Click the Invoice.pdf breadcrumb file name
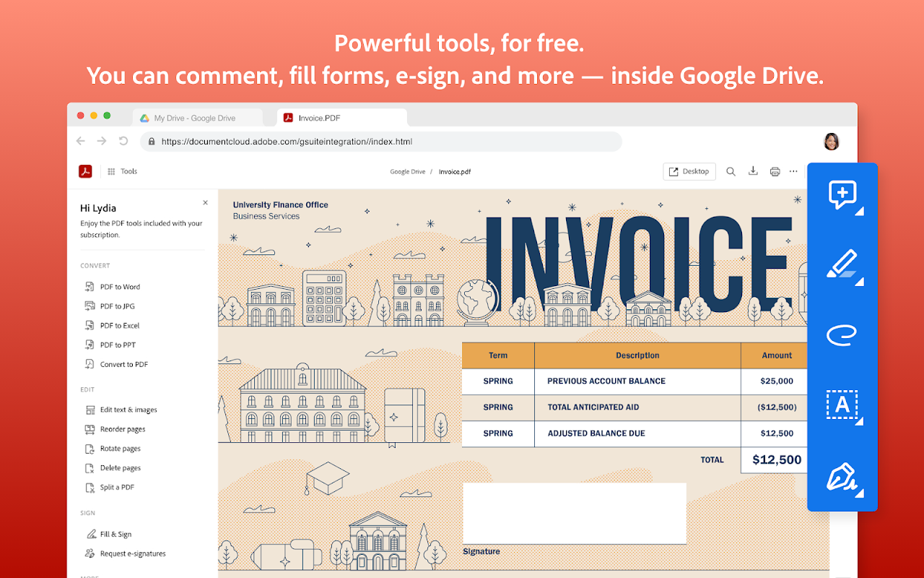924x578 pixels. click(x=455, y=172)
